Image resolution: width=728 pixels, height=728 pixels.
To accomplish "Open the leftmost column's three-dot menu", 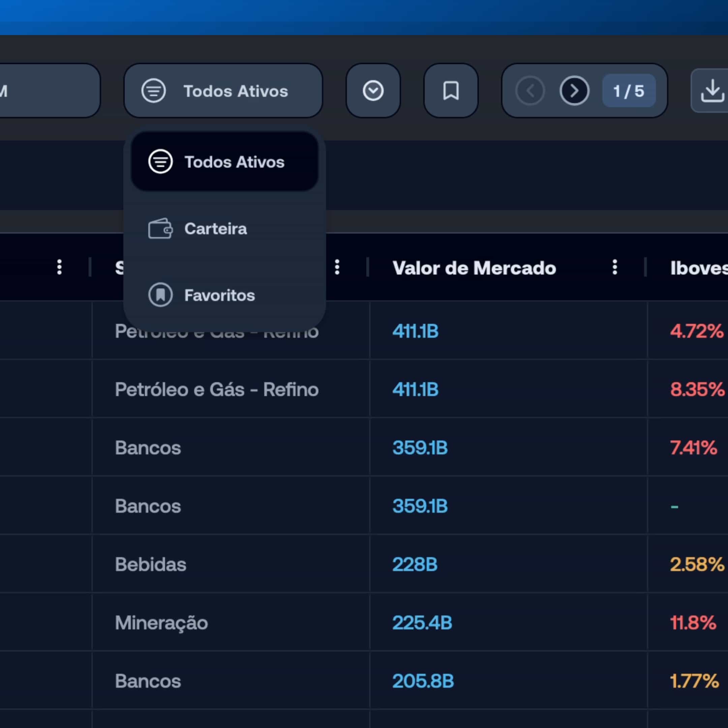I will (59, 267).
